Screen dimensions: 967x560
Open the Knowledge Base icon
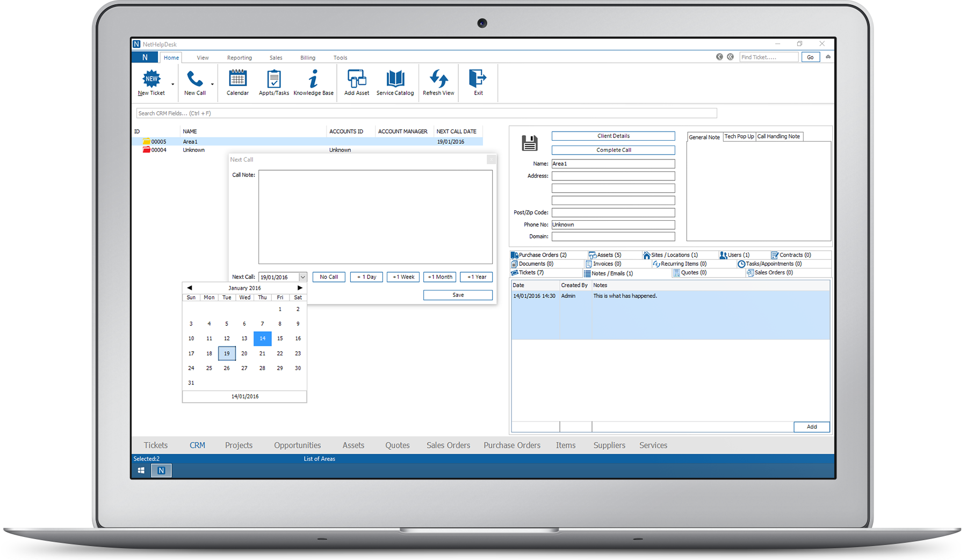(x=313, y=79)
